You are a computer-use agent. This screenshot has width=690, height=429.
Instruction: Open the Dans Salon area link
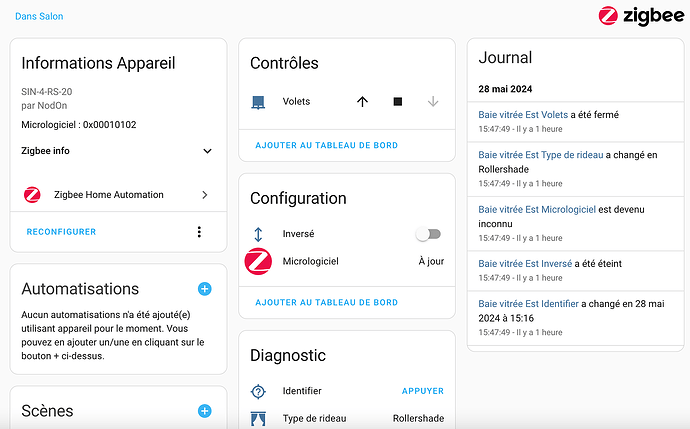coord(39,16)
